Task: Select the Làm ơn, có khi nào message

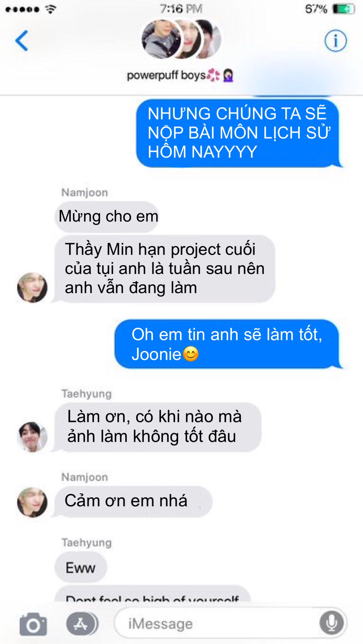Action: pyautogui.click(x=158, y=427)
